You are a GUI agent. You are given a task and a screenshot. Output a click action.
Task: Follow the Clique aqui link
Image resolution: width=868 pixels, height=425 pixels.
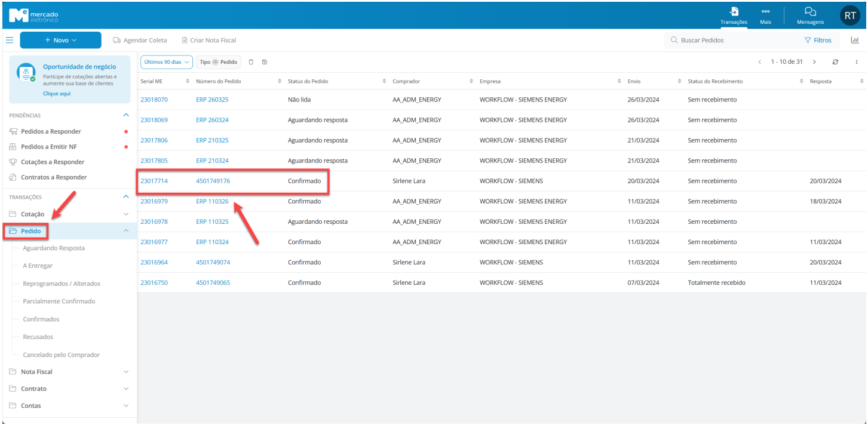57,94
